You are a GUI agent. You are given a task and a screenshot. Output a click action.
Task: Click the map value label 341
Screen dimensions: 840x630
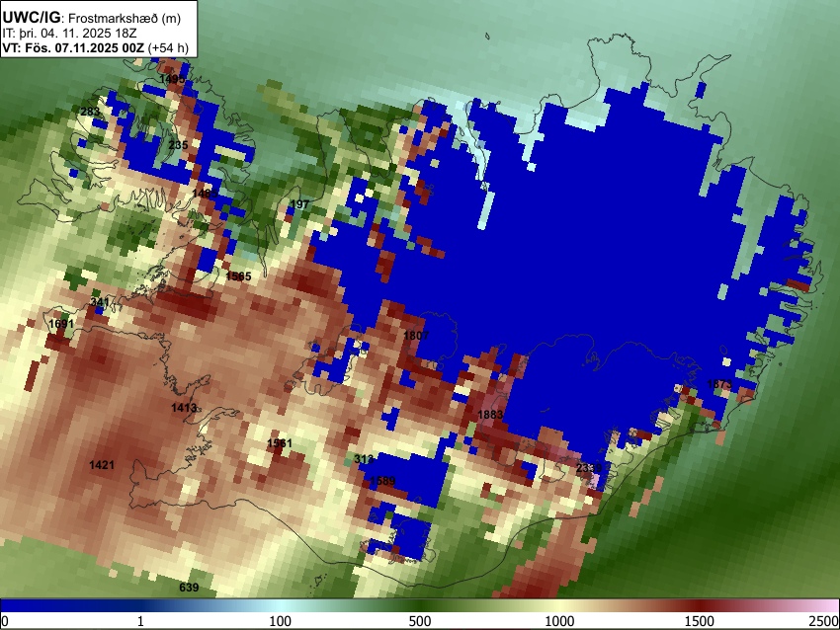click(x=100, y=302)
